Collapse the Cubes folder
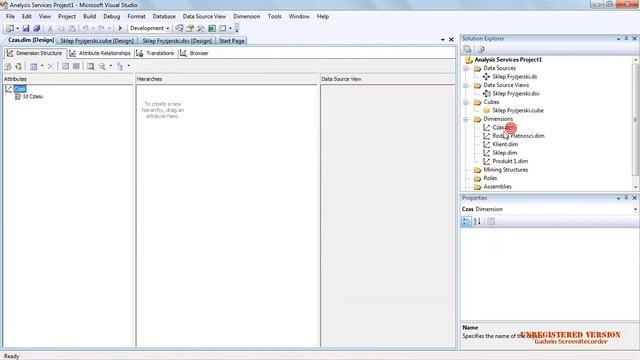 (x=466, y=102)
